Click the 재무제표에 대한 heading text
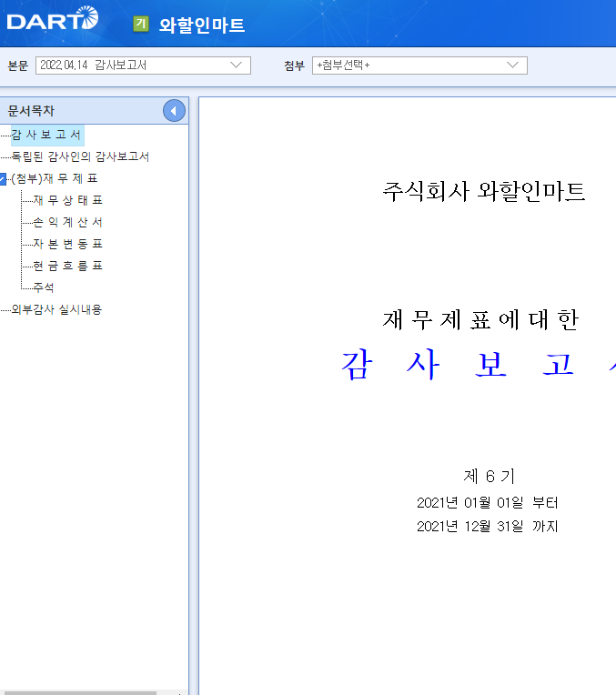Screen dimensions: 616x695 point(481,319)
